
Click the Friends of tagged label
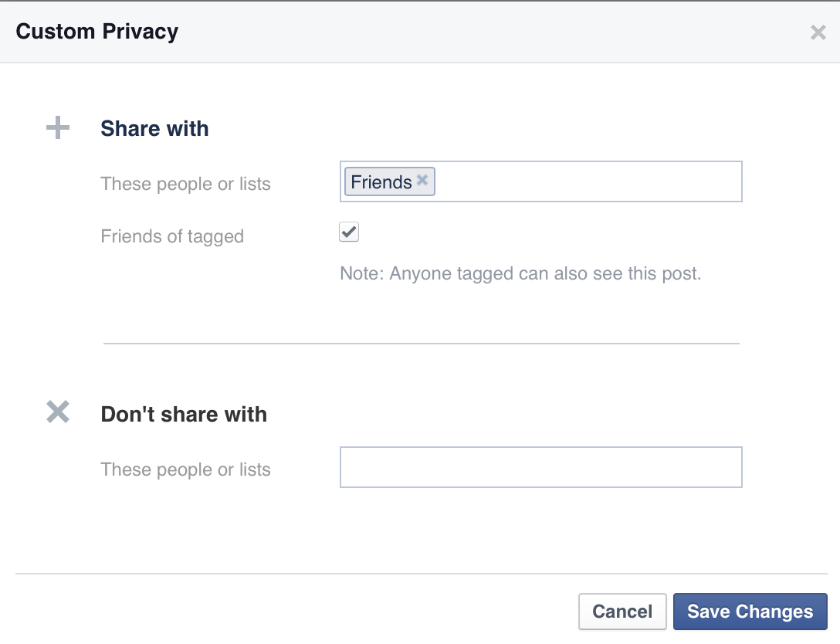coord(172,236)
